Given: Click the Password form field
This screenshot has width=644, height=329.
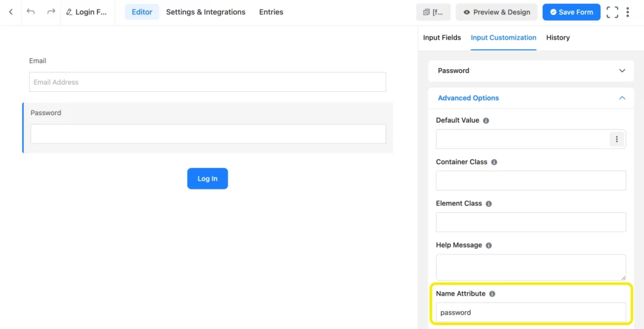Looking at the screenshot, I should pos(208,134).
